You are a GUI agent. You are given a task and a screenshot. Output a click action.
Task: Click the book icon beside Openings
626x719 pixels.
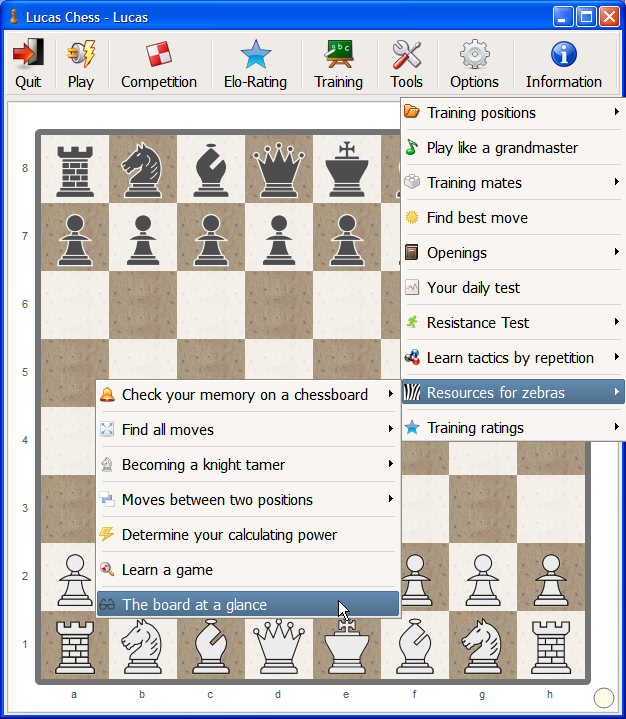(412, 252)
